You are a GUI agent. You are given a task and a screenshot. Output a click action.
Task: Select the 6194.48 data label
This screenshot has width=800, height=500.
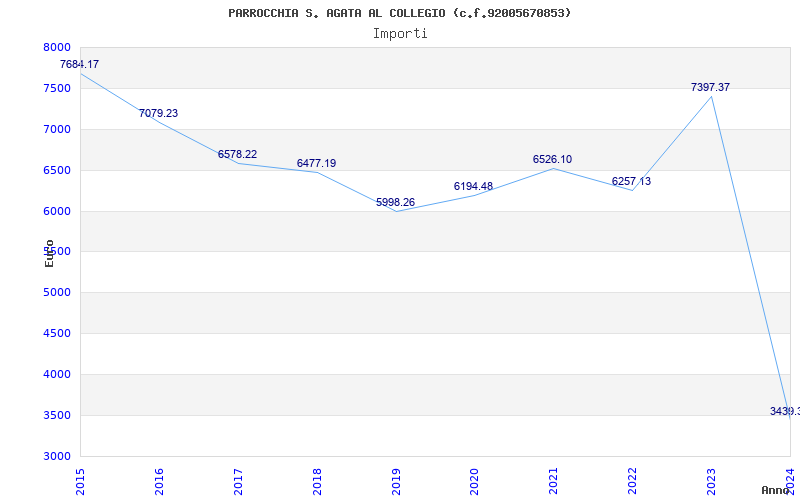[x=473, y=187]
